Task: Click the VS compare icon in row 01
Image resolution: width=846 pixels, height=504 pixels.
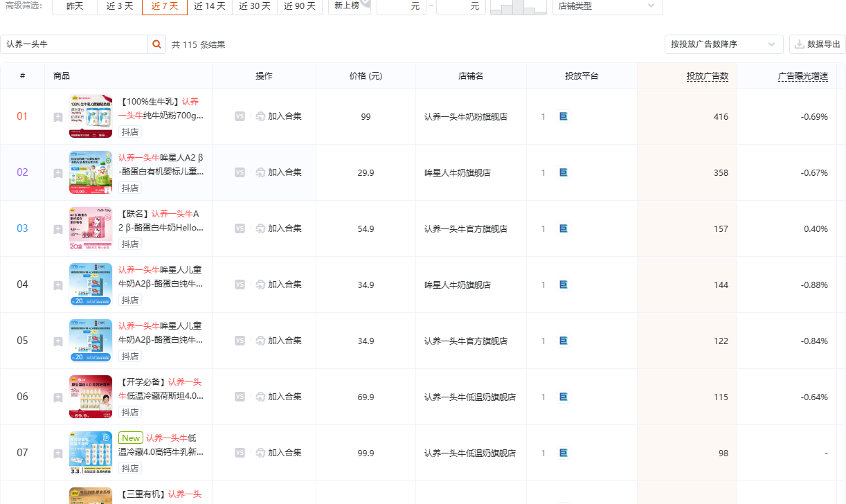Action: point(240,116)
